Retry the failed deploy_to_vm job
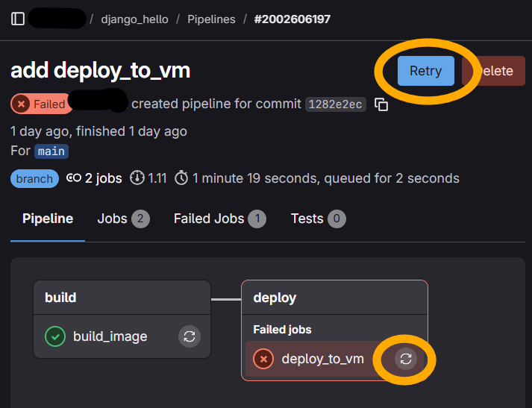532x408 pixels. click(x=406, y=359)
